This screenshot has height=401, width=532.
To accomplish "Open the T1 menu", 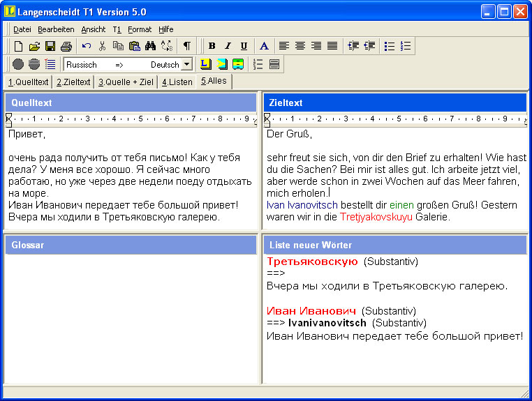I will [117, 29].
